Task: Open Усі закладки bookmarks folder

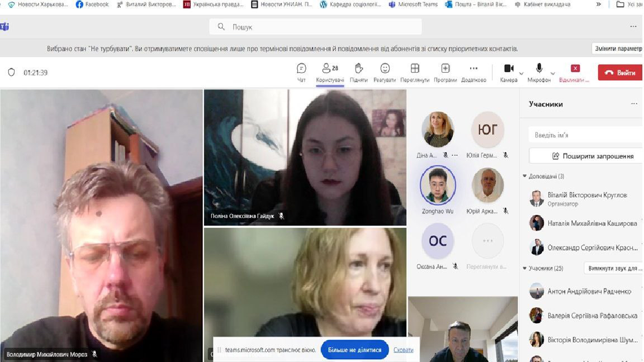Action: point(629,4)
